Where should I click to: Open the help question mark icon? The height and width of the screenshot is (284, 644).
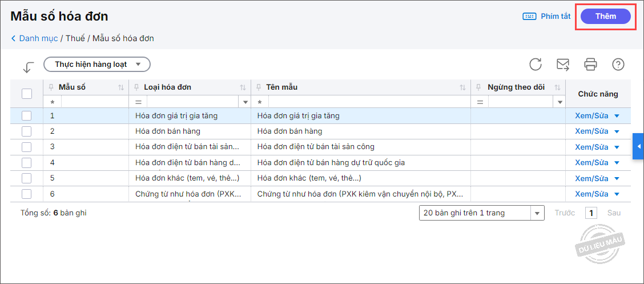click(618, 64)
